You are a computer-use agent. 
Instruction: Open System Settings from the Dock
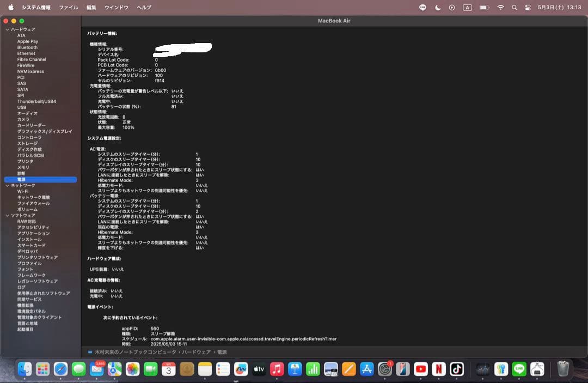(384, 369)
